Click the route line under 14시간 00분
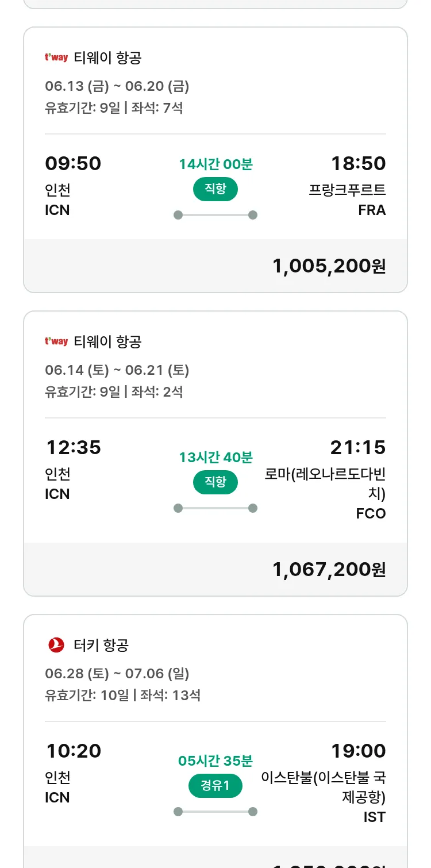The image size is (431, 868). [x=215, y=215]
